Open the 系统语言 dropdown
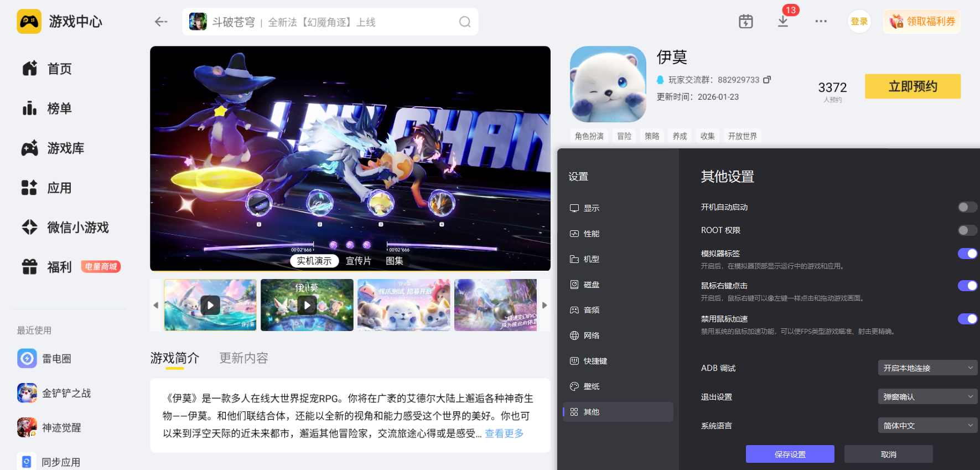 click(x=927, y=426)
